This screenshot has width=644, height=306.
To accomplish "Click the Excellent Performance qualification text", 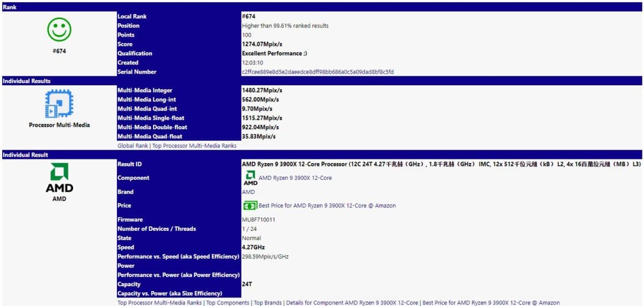I will (274, 54).
